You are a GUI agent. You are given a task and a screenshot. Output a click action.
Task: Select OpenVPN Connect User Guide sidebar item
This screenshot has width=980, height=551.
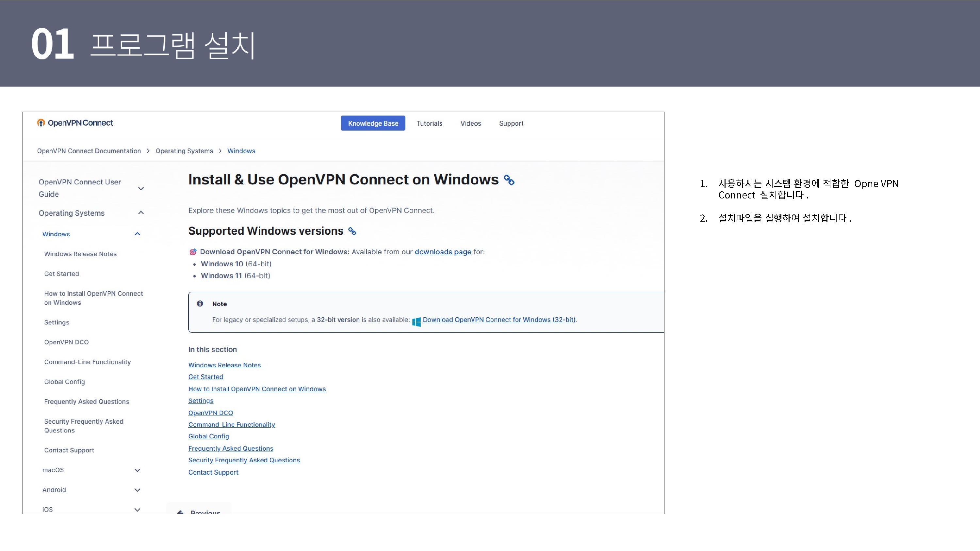80,188
